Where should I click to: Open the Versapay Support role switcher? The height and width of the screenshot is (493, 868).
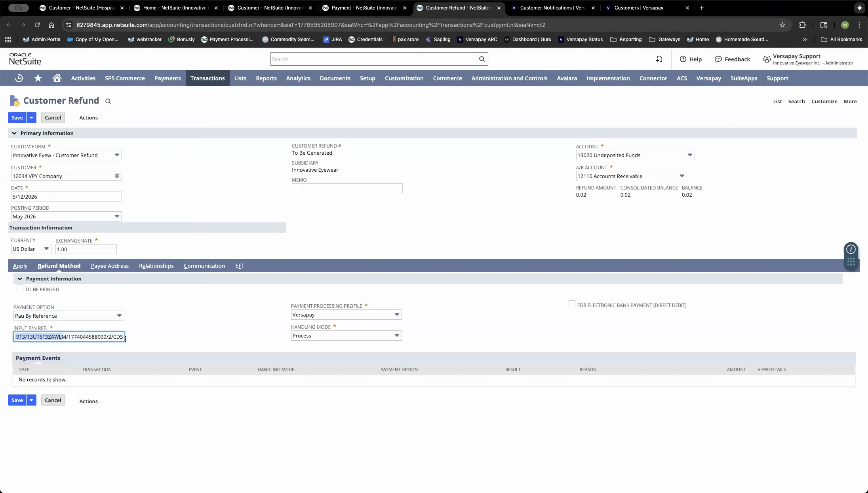click(808, 59)
